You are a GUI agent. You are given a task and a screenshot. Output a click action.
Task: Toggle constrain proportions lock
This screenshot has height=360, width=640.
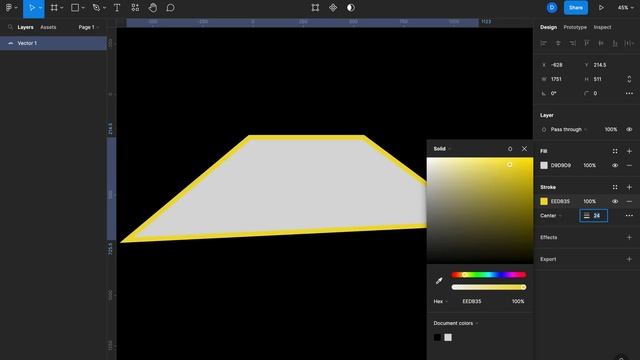(629, 79)
